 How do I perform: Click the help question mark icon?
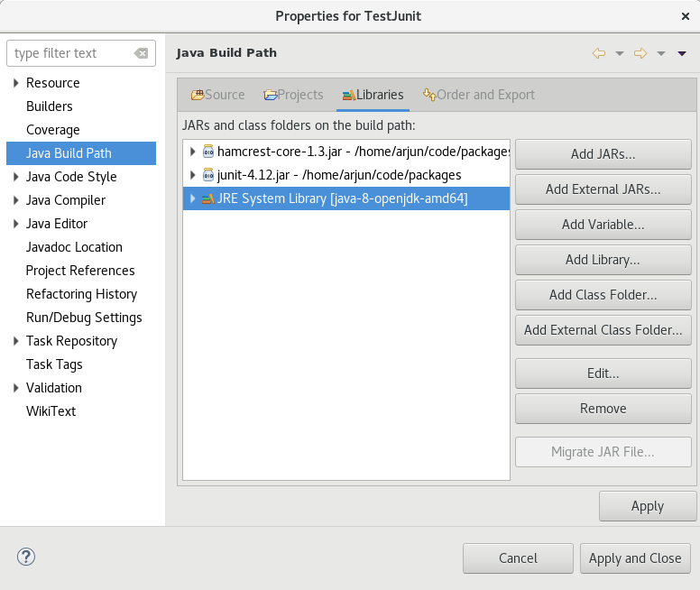click(x=26, y=557)
